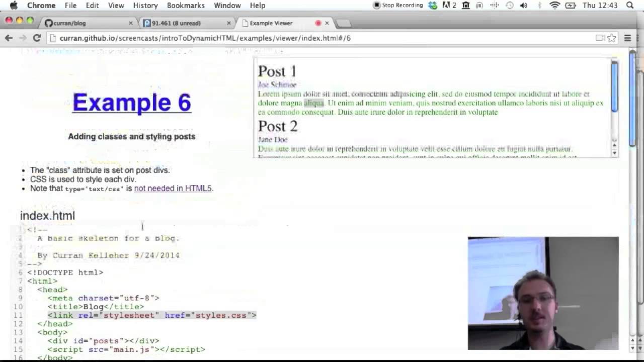Click the webcam video overlay
The height and width of the screenshot is (362, 644).
(543, 293)
